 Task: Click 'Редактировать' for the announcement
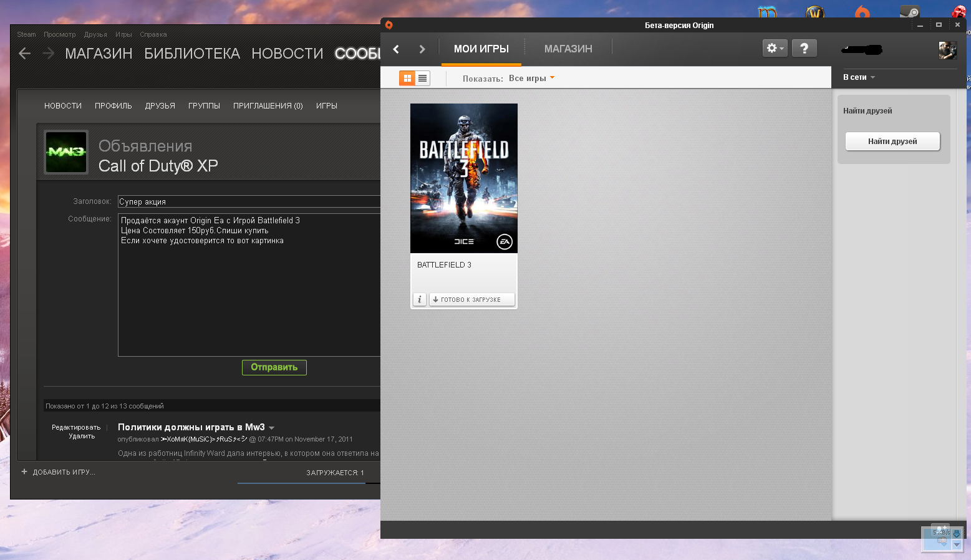click(x=76, y=427)
